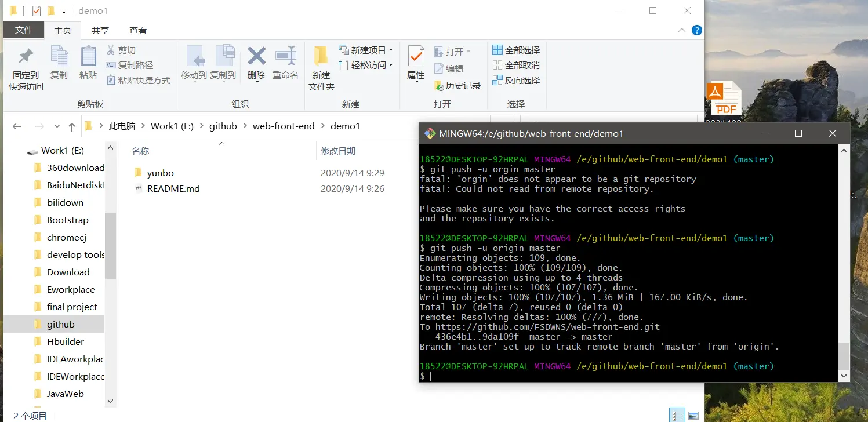Open the Properties checkmark icon
868x422 pixels.
(x=416, y=57)
